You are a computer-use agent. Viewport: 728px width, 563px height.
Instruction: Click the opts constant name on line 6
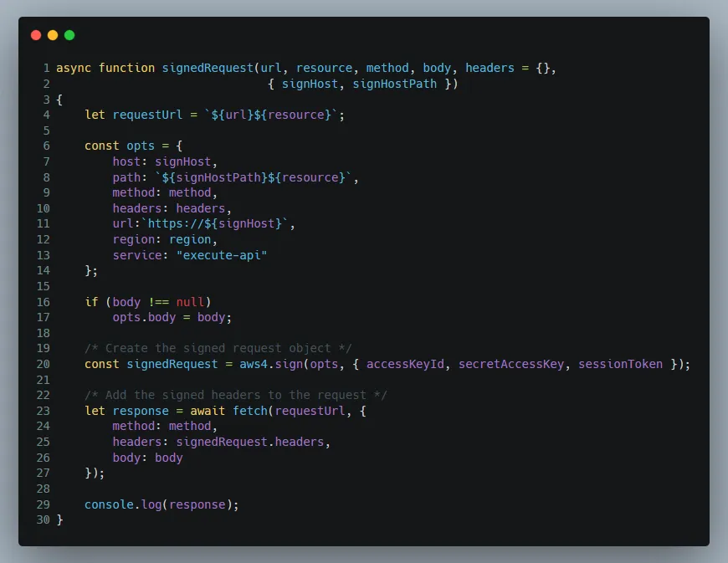tap(141, 146)
